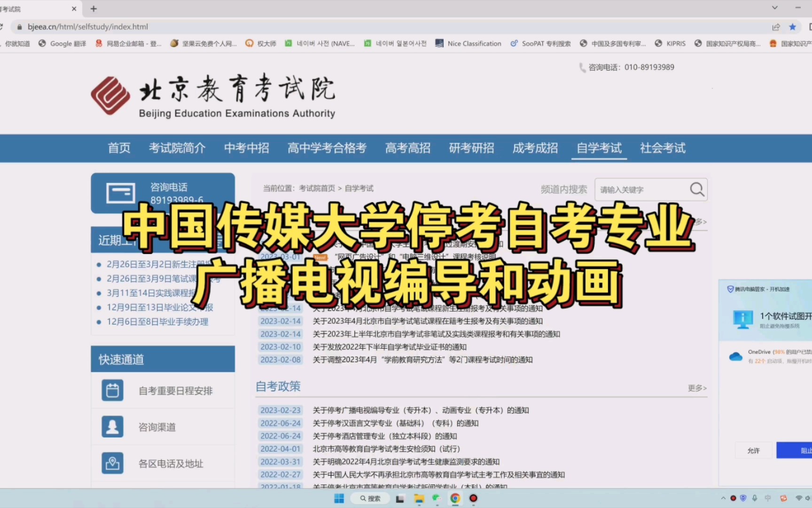Viewport: 812px width, 508px height.
Task: Click the Wi-Fi icon in system tray
Action: tap(799, 498)
